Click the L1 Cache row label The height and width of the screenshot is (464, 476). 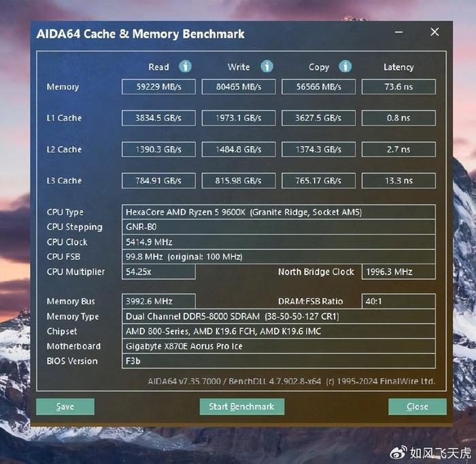click(64, 118)
